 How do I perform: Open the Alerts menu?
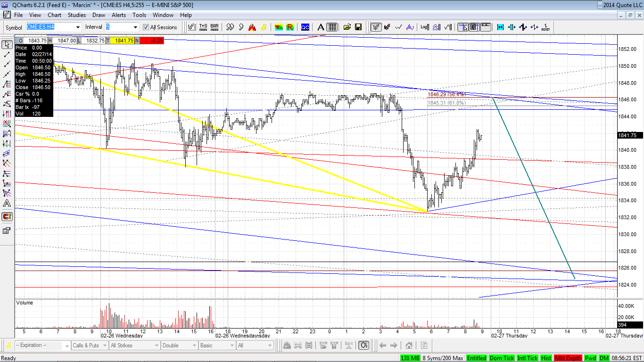tap(119, 15)
